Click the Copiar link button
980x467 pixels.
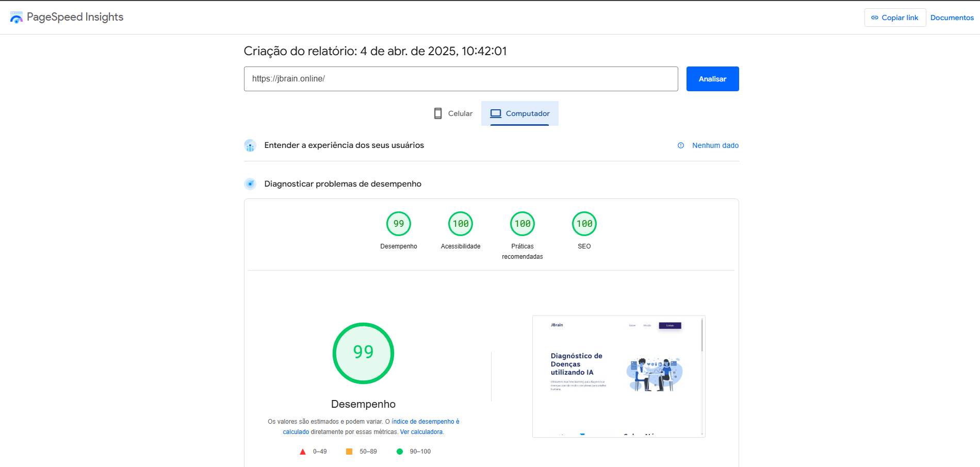coord(895,18)
